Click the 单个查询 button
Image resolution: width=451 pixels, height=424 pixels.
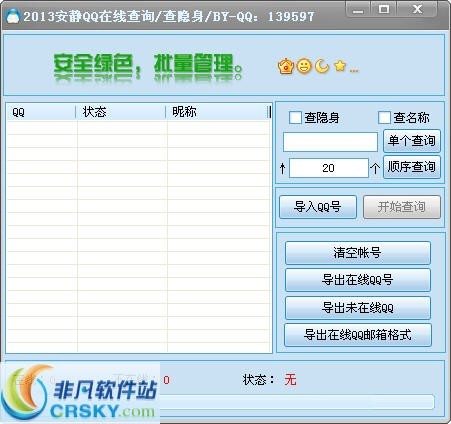(x=412, y=141)
